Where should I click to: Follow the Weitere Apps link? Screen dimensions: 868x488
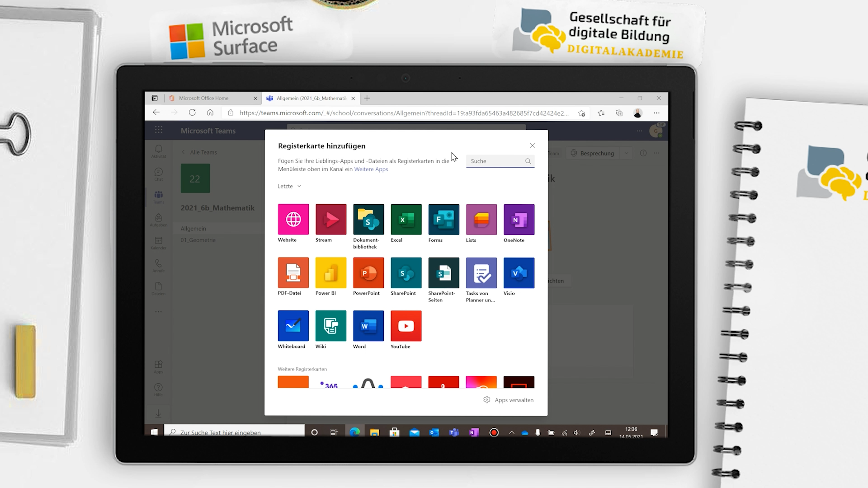pyautogui.click(x=371, y=169)
